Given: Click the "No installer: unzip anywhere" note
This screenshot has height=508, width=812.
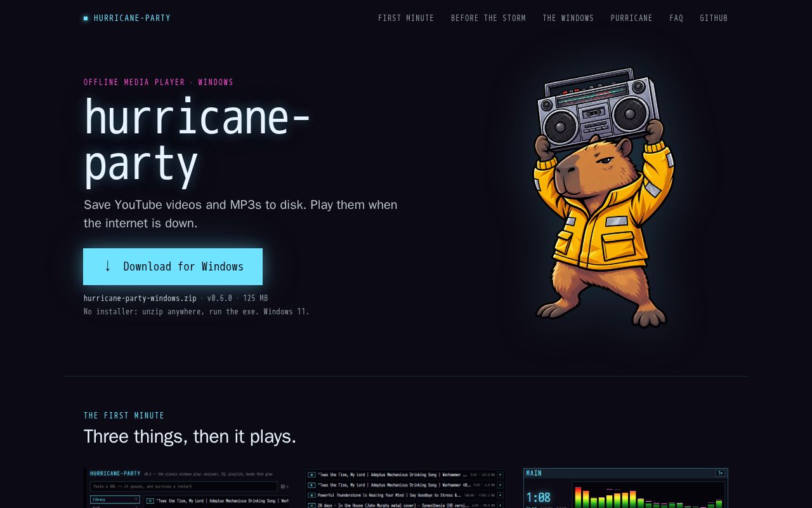Looking at the screenshot, I should point(197,312).
